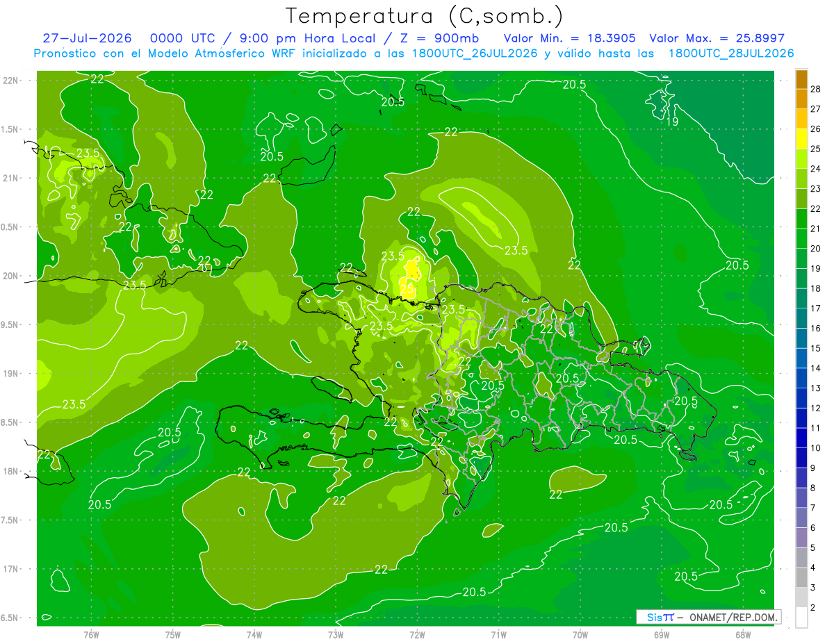Click the '17N' latitude axis label
Viewport: 834px width, 644px height.
[11, 569]
